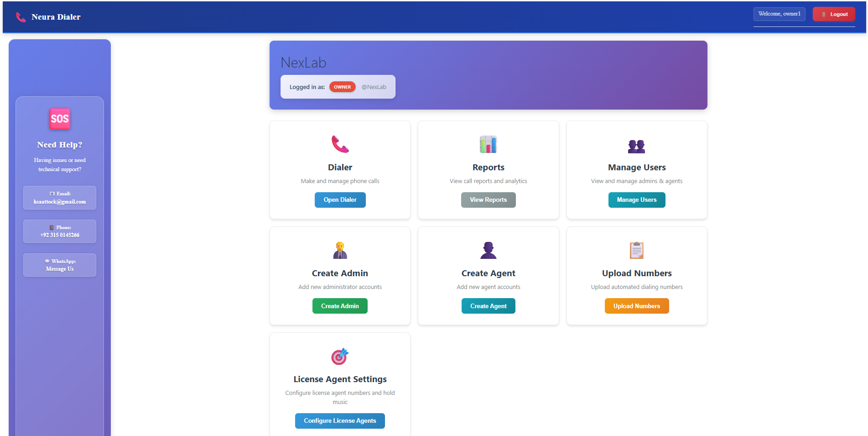
Task: Click the Create Agent button
Action: point(488,306)
